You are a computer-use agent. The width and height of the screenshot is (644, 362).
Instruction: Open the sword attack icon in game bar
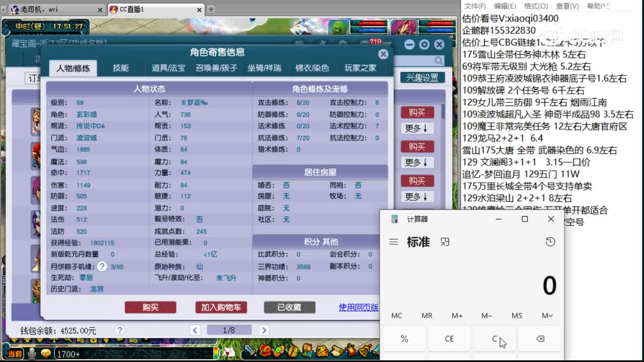coord(251,350)
